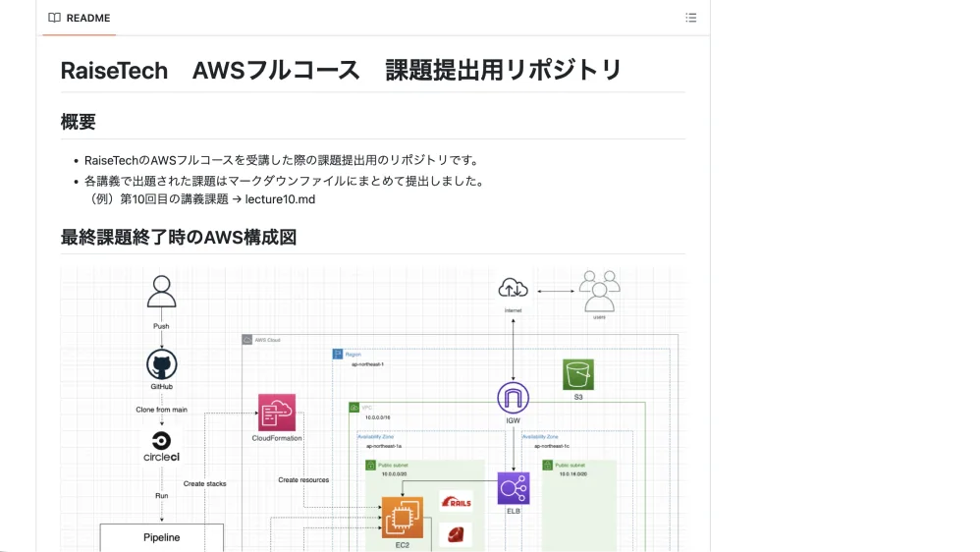Open the AWS architecture diagram image
The image size is (980, 552).
pos(373,410)
